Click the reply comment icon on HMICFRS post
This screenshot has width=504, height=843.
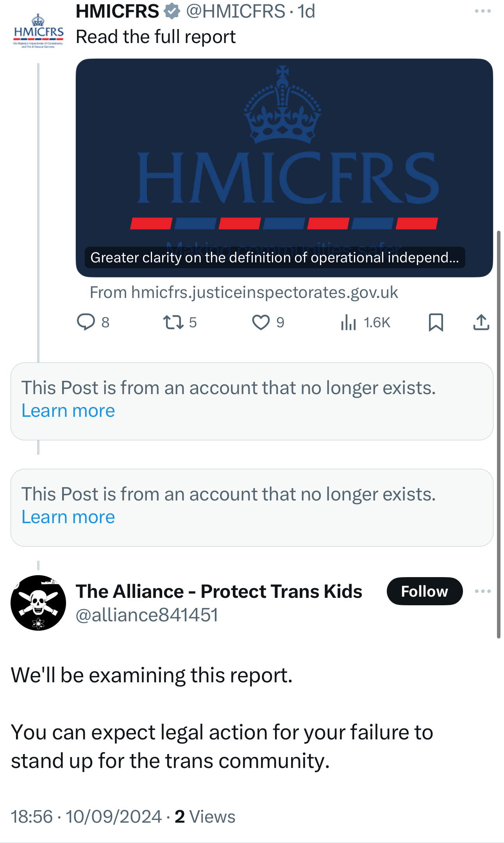(x=86, y=322)
